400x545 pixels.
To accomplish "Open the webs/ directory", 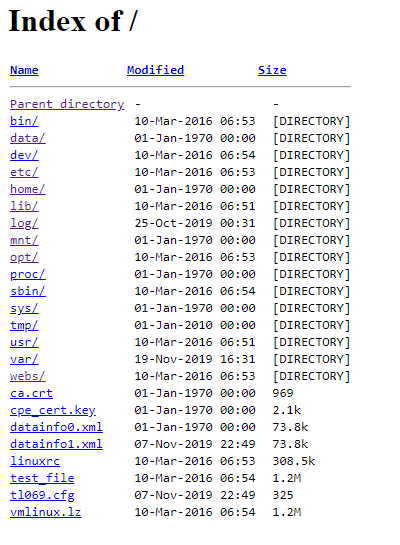I will pyautogui.click(x=28, y=377).
